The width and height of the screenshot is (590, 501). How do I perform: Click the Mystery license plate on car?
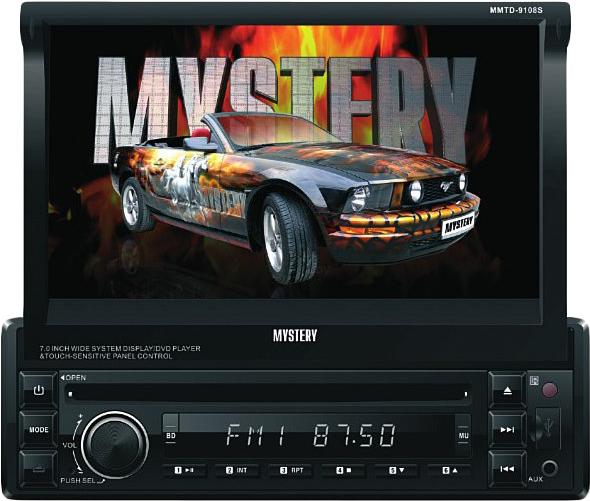point(458,224)
